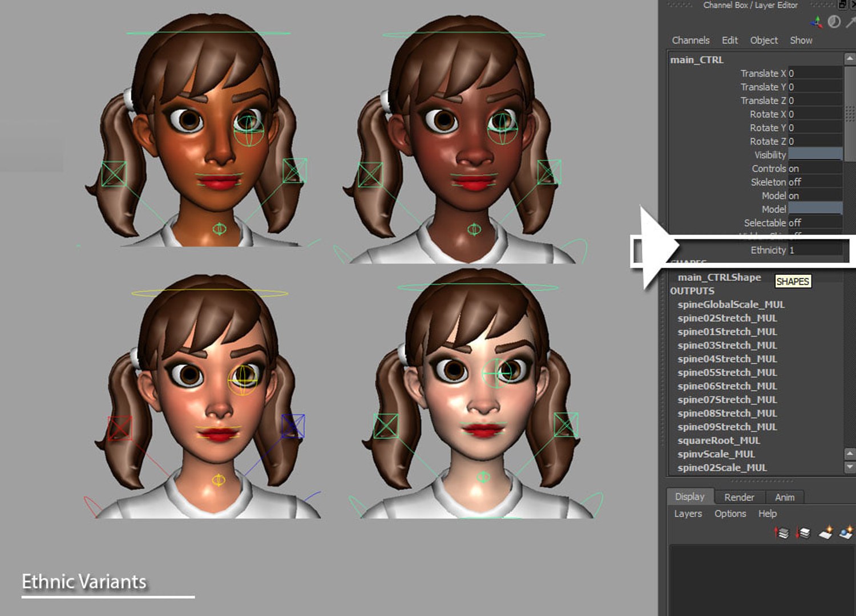The image size is (856, 616).
Task: Open the Object menu
Action: click(x=764, y=40)
